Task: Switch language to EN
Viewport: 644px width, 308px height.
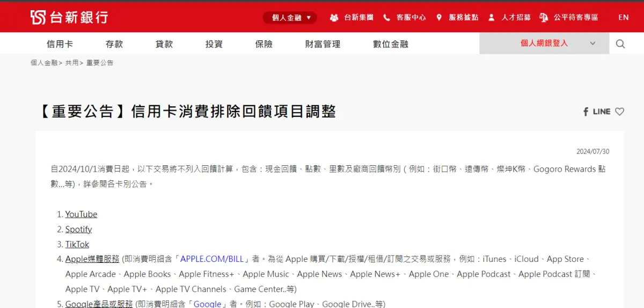Action: point(624,18)
